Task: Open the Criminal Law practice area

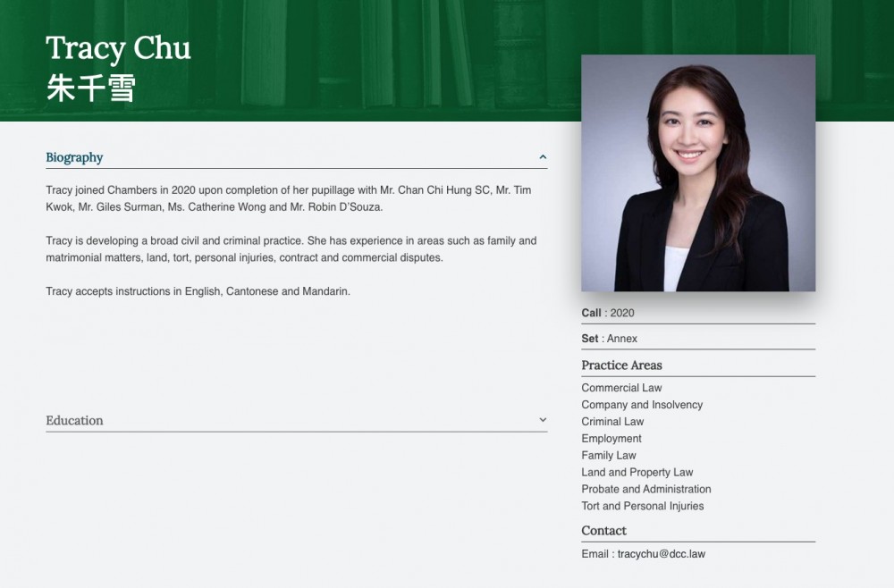Action: click(612, 422)
